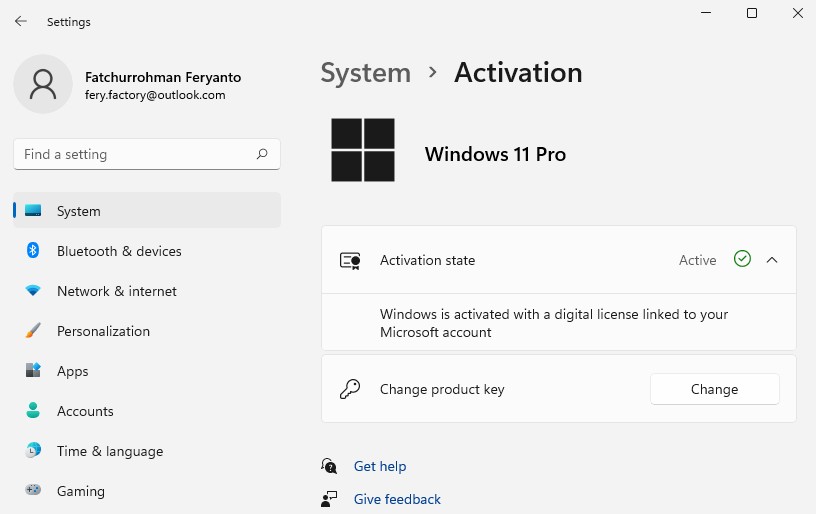Click the Windows 11 Pro edition text

(x=495, y=154)
